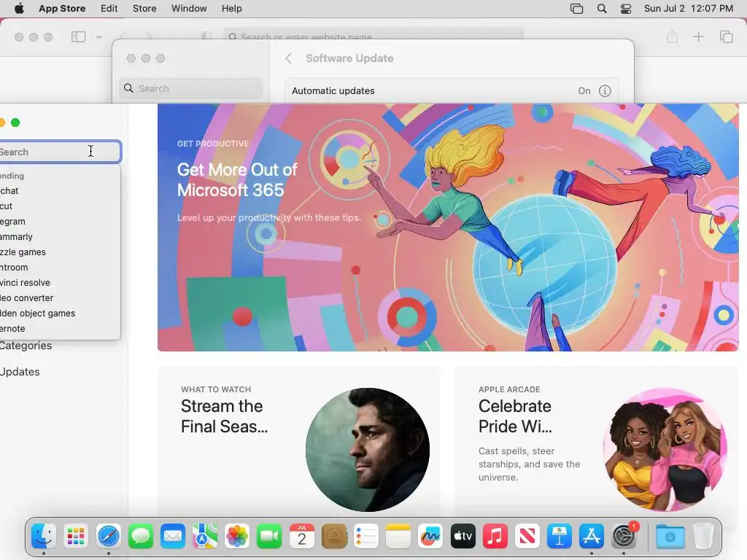Zoom App Store window with green button
747x560 pixels.
pos(15,122)
